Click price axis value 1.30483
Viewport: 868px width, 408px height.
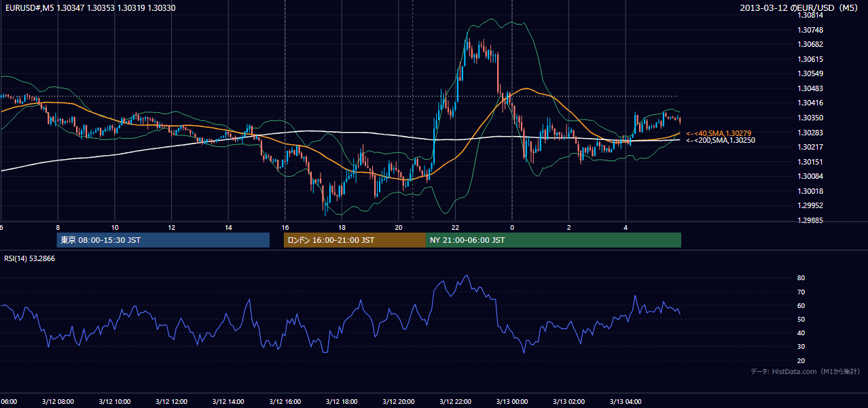[810, 88]
